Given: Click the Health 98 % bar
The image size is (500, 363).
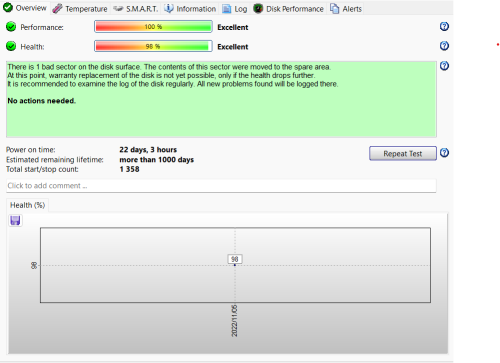Looking at the screenshot, I should click(x=153, y=46).
